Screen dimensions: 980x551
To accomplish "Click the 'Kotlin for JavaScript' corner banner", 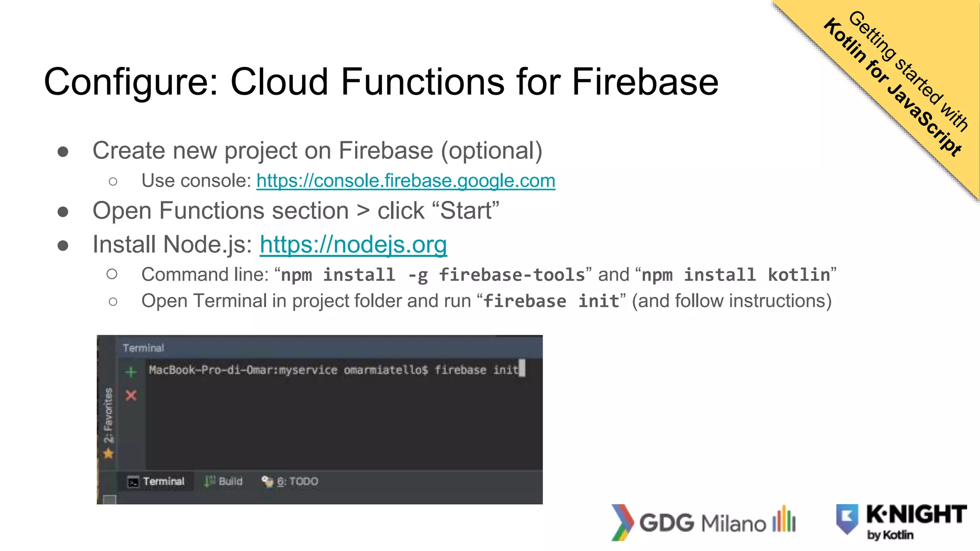I will 893,87.
